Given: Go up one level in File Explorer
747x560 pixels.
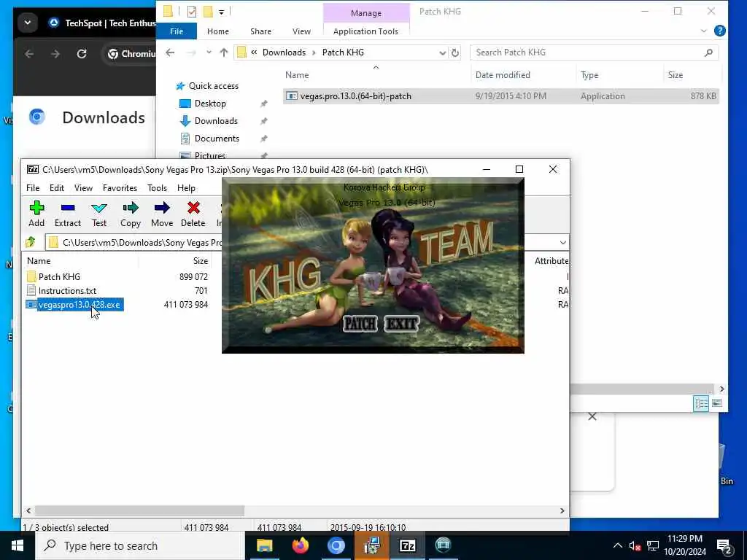Looking at the screenshot, I should [x=223, y=52].
